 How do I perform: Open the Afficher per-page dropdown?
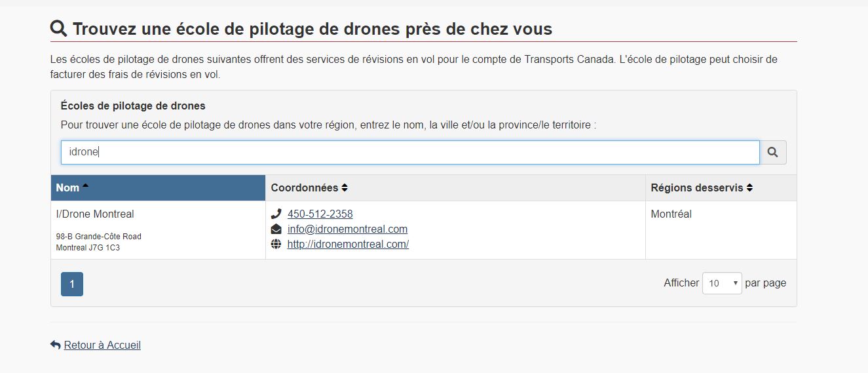coord(722,283)
